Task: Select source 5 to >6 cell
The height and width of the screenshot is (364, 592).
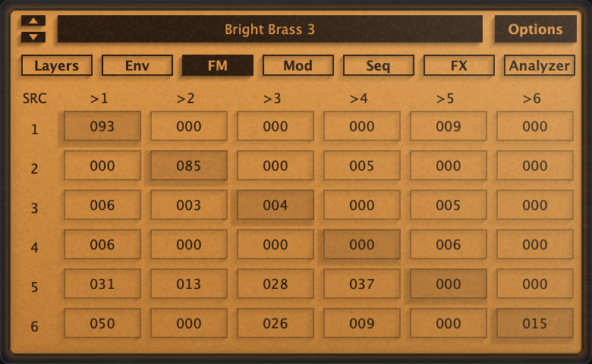Action: (534, 284)
